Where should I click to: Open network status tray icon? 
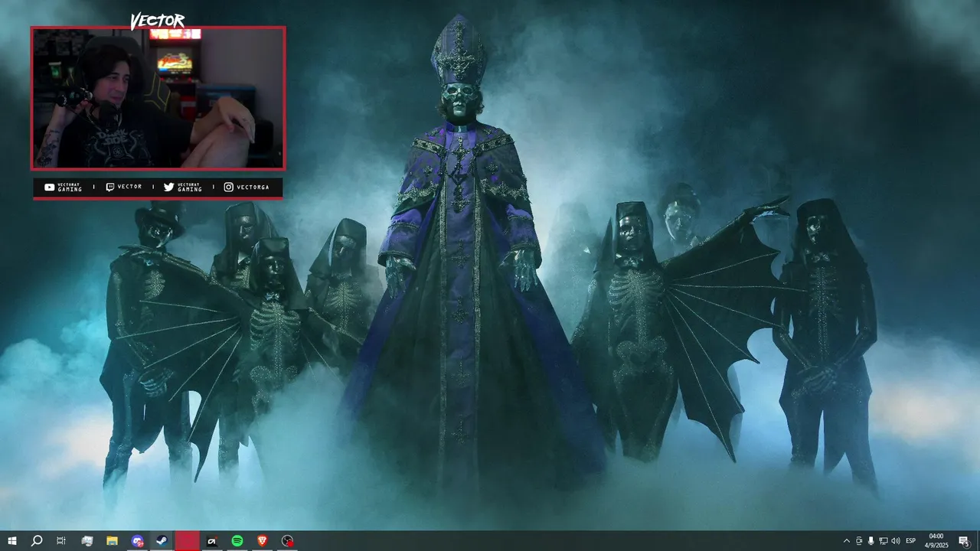884,541
